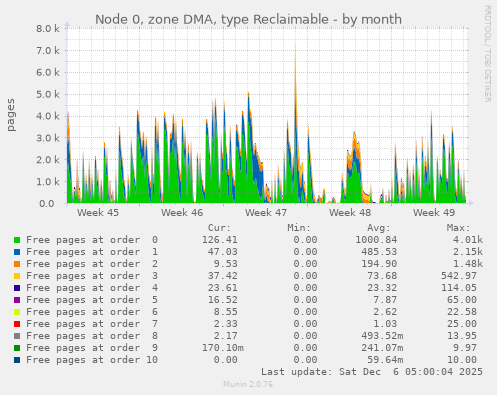The width and height of the screenshot is (497, 395).
Task: Click the '3.0 k' y-axis value
Action: coord(48,138)
